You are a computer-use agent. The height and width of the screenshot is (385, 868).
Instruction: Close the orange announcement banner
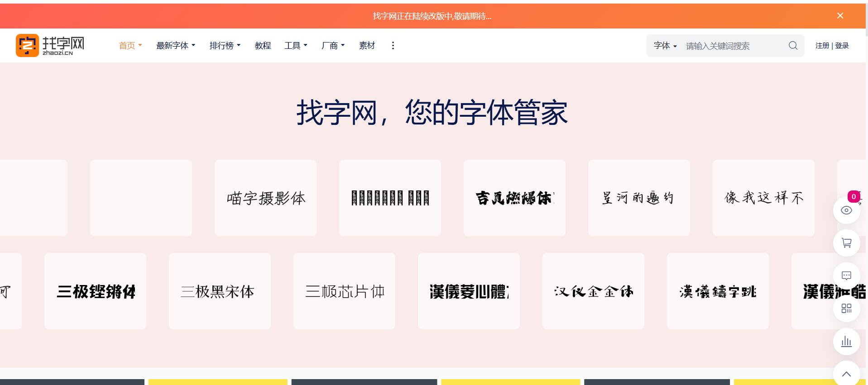(840, 16)
